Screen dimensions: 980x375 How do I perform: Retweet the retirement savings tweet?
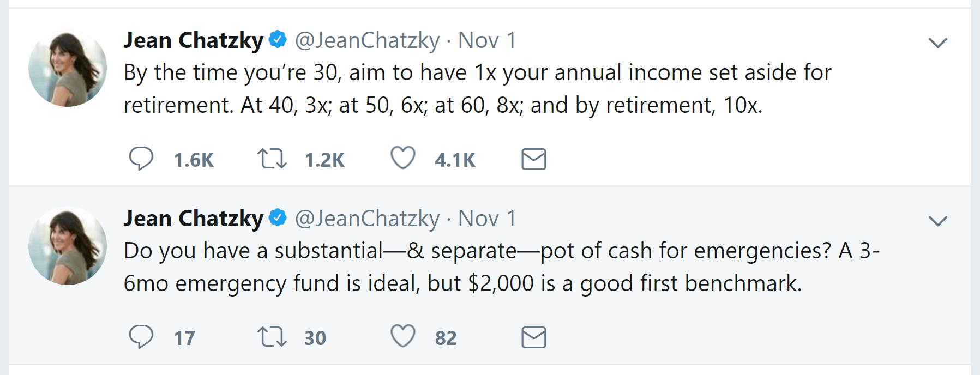pos(272,159)
